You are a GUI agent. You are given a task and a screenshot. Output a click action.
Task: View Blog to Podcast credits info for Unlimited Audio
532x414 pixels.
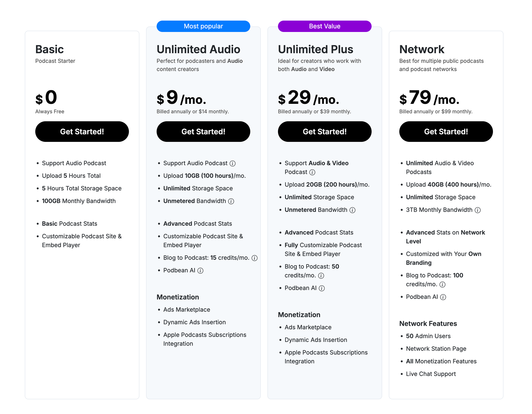255,258
